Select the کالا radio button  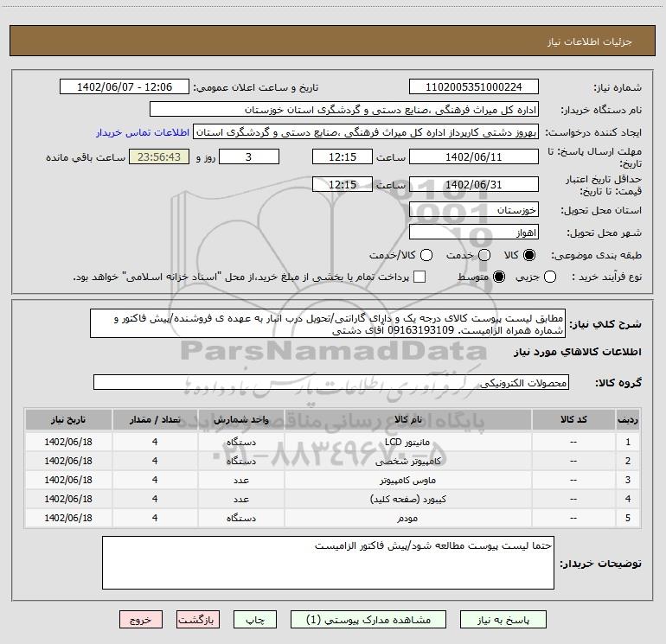(529, 255)
